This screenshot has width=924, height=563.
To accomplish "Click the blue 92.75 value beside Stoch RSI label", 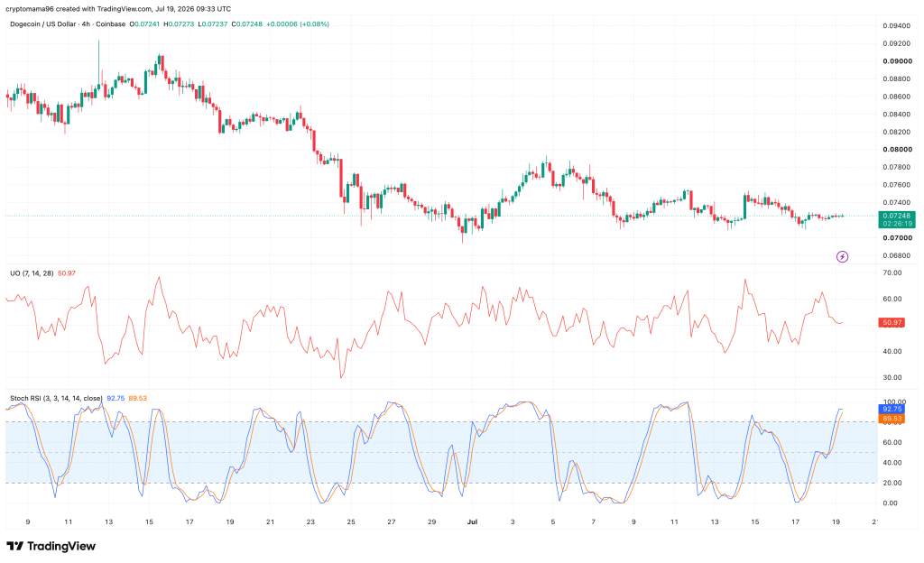I will pos(115,398).
